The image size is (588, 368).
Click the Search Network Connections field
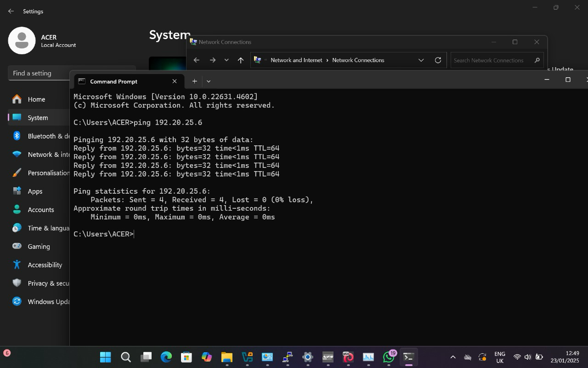[x=492, y=60]
